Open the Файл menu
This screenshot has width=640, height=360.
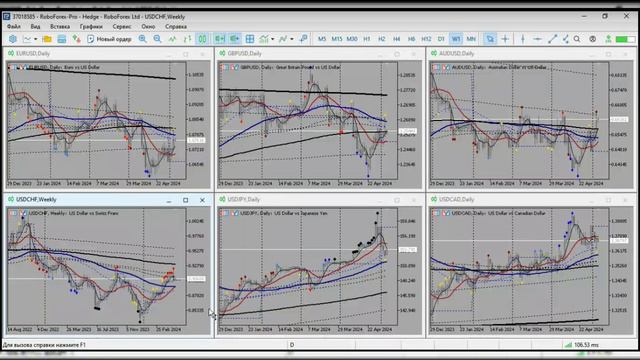click(14, 27)
